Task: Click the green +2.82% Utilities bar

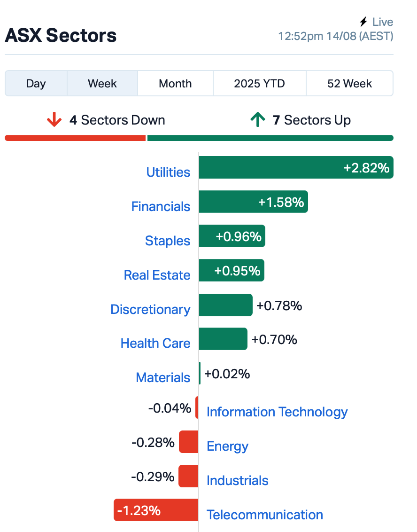Action: [x=296, y=167]
